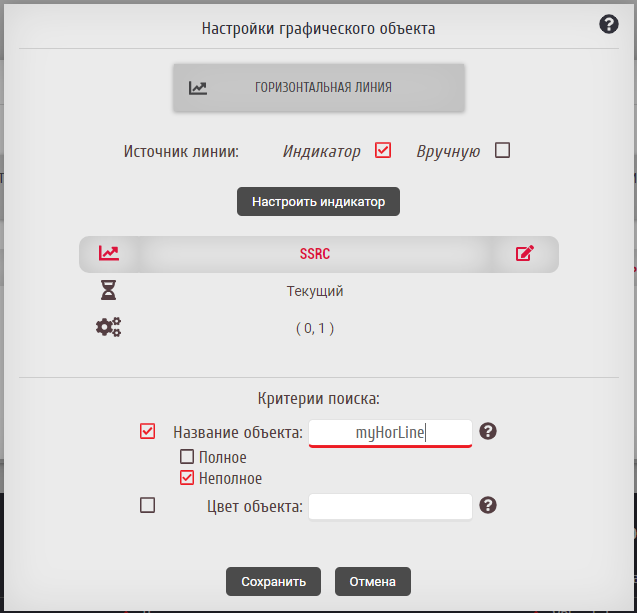The height and width of the screenshot is (613, 637).
Task: Click the Сохранить button
Action: click(273, 581)
